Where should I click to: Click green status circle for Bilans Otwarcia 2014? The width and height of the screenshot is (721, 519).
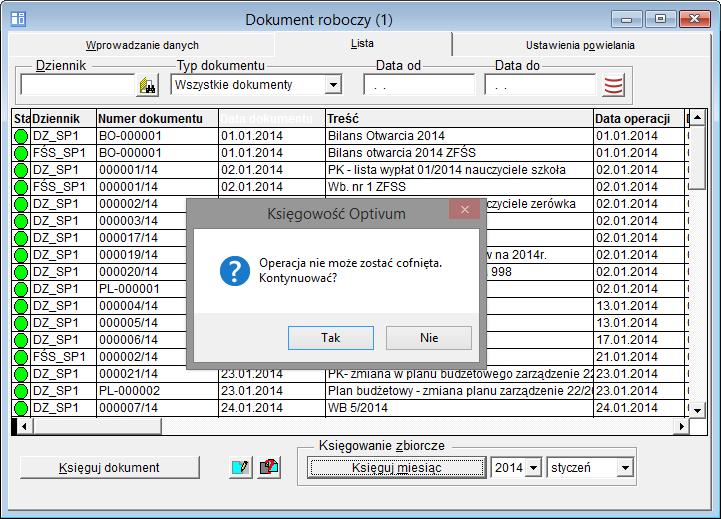coord(21,136)
